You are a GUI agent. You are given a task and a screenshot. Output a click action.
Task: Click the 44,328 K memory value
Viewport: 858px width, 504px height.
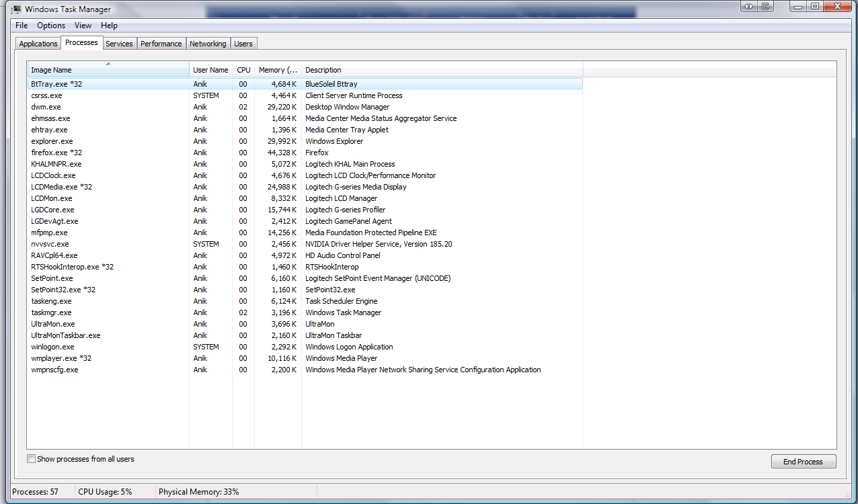(282, 153)
